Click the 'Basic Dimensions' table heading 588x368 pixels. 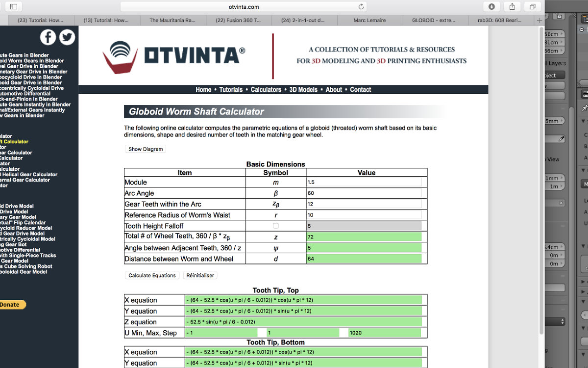pyautogui.click(x=275, y=164)
